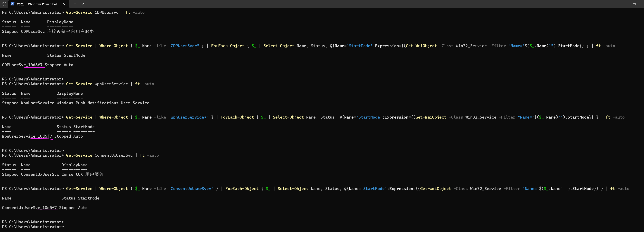Click the administrator shield icon
Screen dimensions: 644x232
(4, 4)
